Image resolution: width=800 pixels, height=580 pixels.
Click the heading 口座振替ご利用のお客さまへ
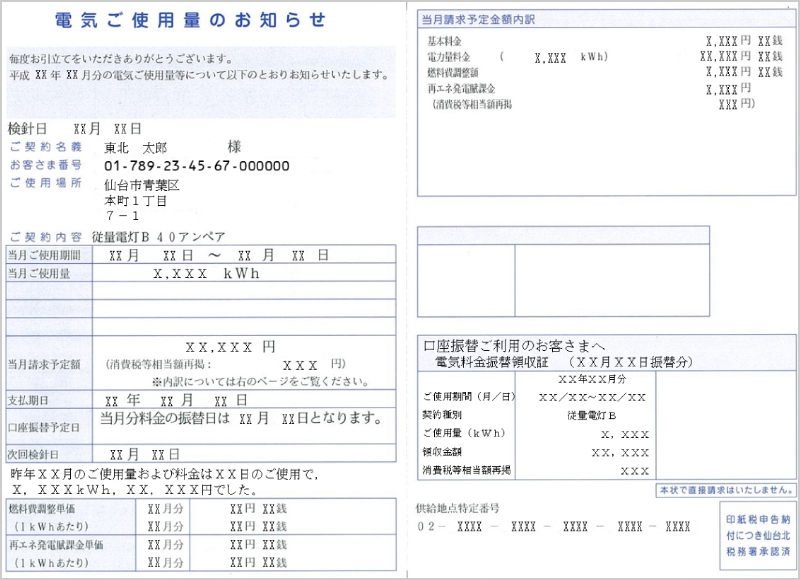pos(514,346)
